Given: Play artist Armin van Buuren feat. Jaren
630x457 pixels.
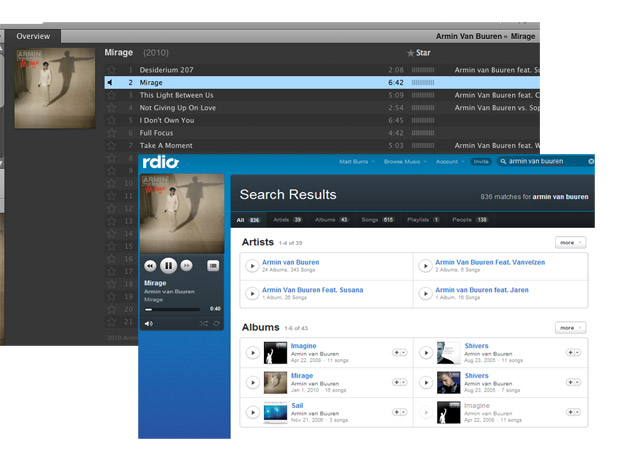Looking at the screenshot, I should coord(425,294).
